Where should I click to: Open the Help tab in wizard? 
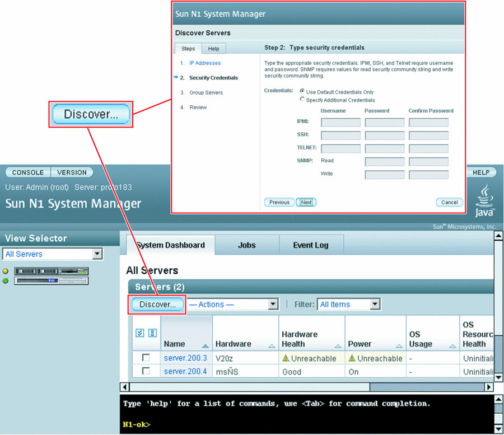pos(213,49)
